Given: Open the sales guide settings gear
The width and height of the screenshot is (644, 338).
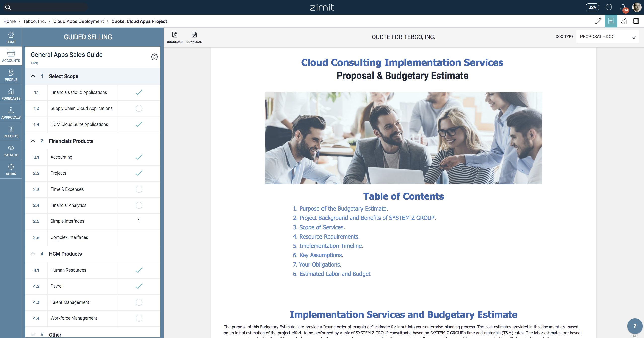Looking at the screenshot, I should coord(154,57).
